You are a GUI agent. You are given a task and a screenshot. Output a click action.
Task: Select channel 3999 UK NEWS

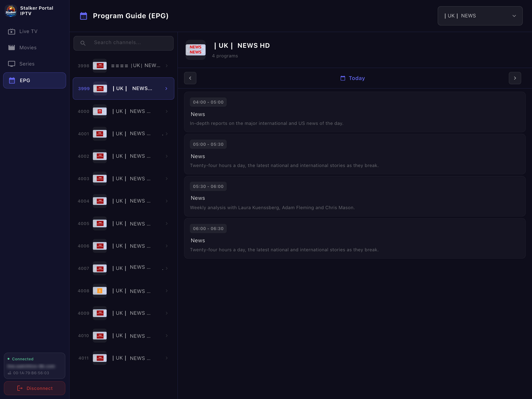coord(123,89)
